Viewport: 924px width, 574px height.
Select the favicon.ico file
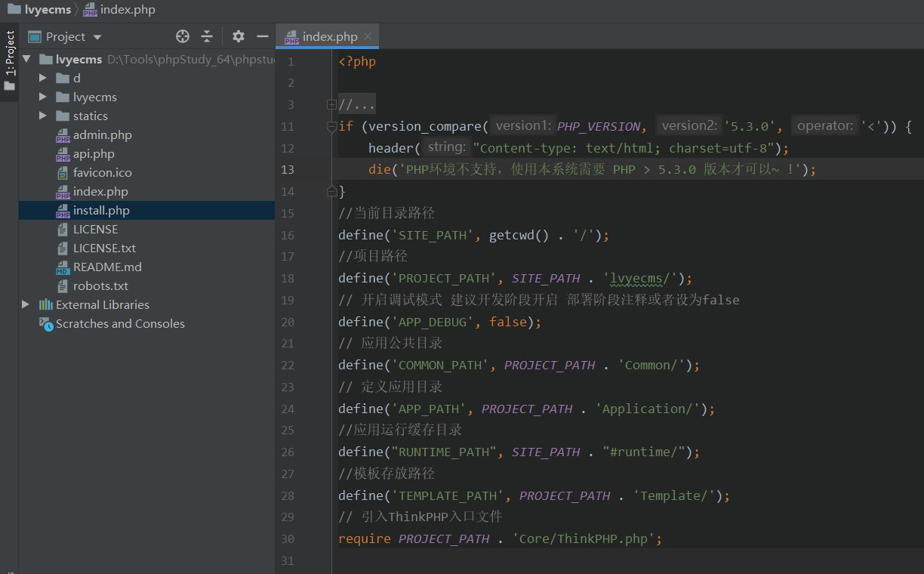[x=102, y=172]
